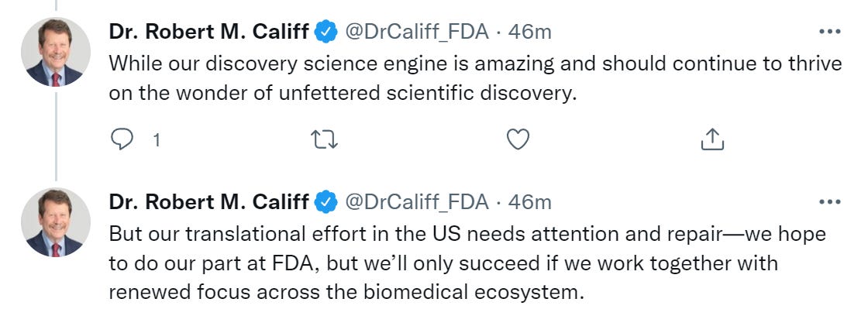Click the verified badge on the first tweet
868x316 pixels.
326,32
